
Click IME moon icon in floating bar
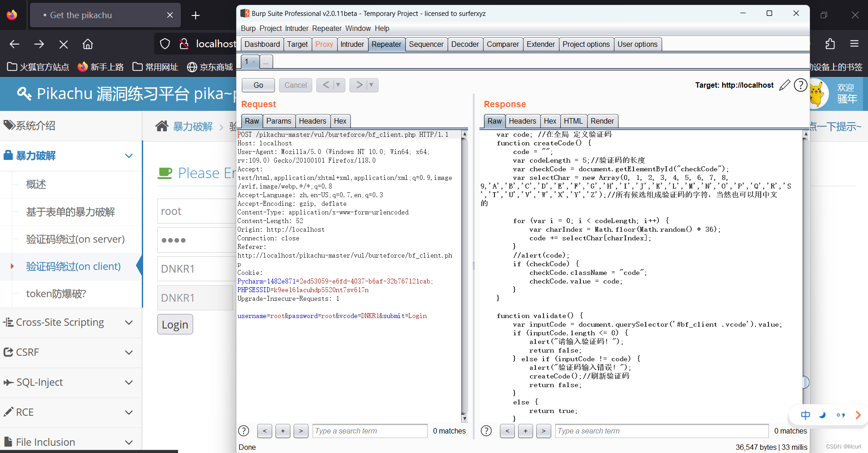[823, 415]
